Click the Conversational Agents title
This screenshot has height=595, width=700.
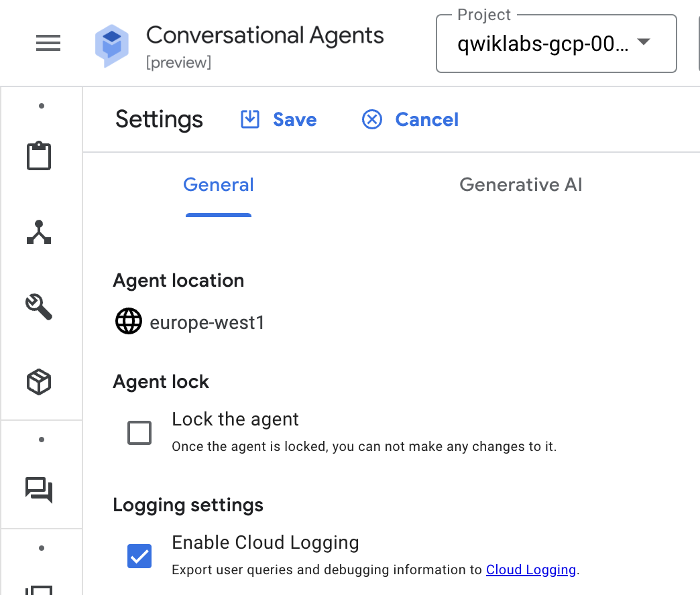265,36
